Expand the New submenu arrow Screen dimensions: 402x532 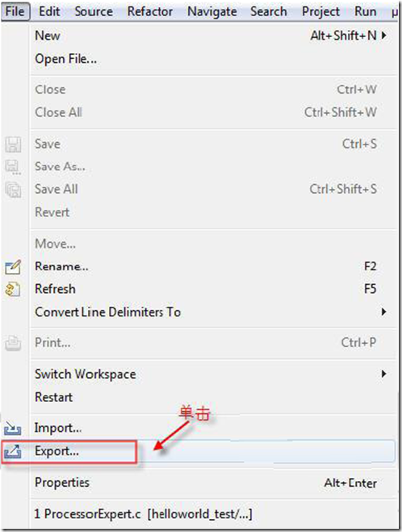(383, 36)
